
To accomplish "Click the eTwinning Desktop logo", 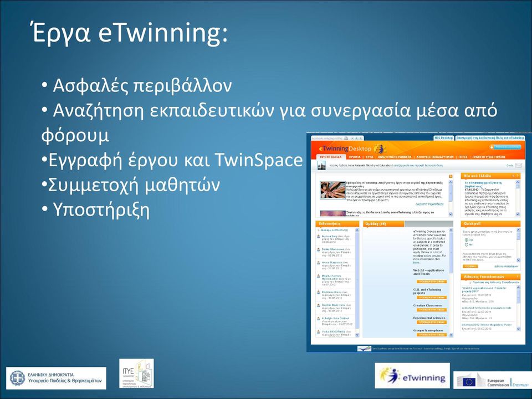I will coord(352,149).
